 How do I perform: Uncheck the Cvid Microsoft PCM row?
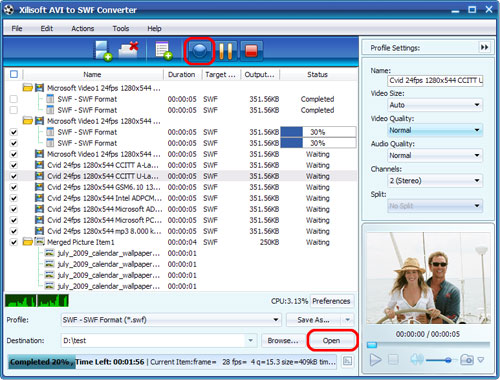click(x=14, y=220)
